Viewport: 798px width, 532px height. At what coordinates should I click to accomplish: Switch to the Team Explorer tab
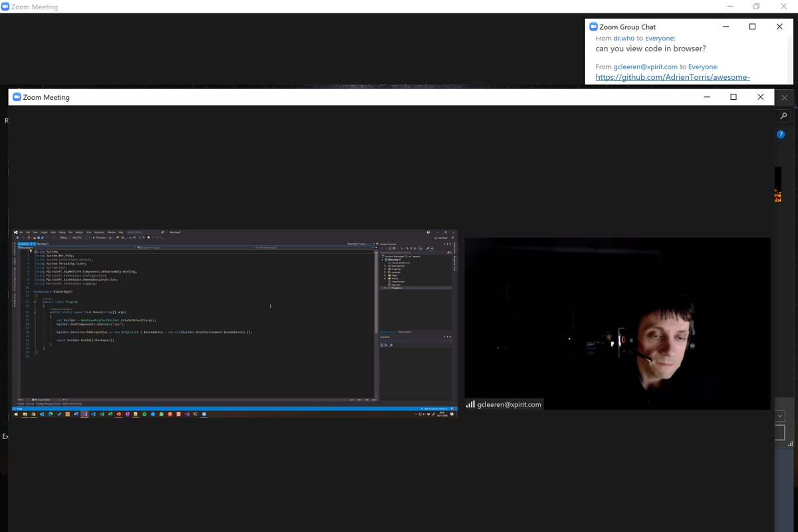[x=405, y=332]
